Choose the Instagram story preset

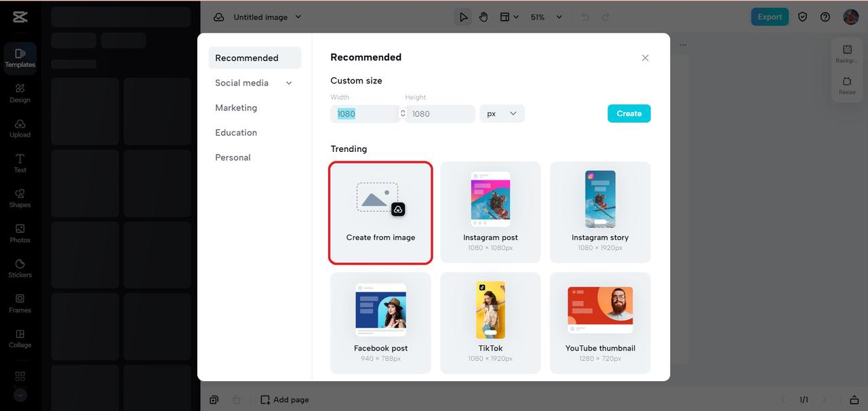600,212
